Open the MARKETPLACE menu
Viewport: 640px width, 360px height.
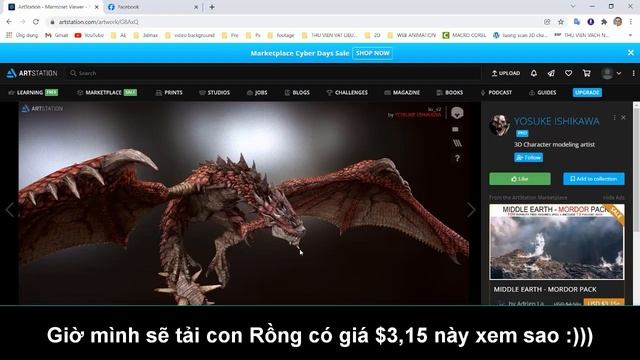click(x=107, y=93)
